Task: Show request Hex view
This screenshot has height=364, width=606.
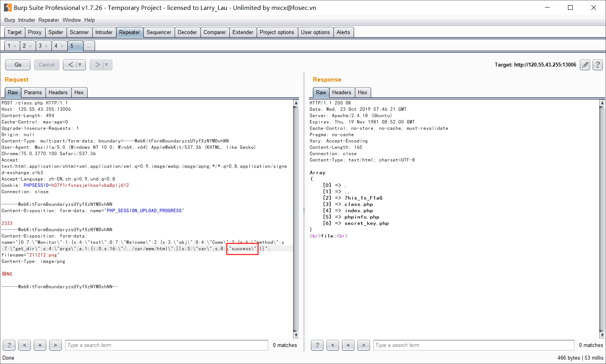Action: point(79,93)
